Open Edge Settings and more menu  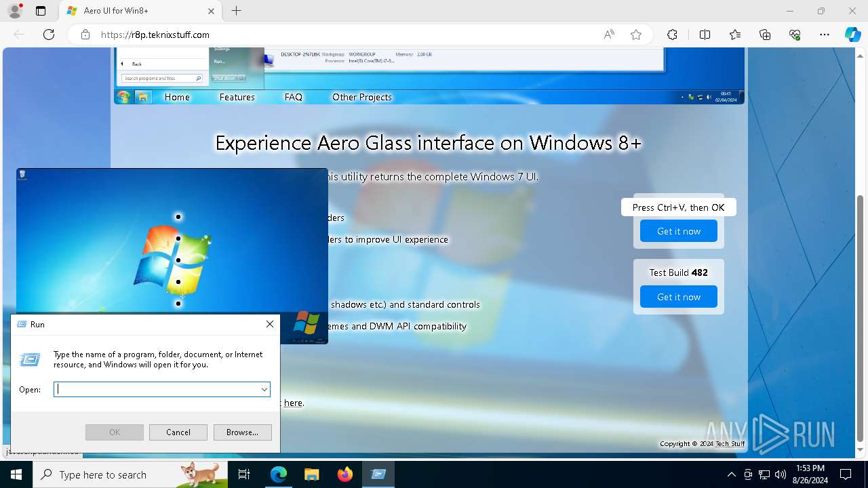pyautogui.click(x=825, y=35)
